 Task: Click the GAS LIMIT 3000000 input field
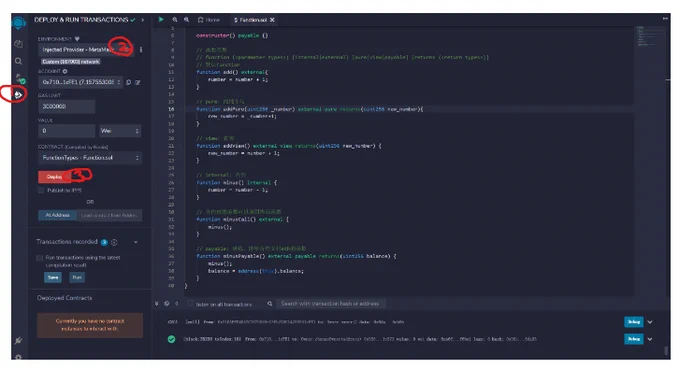point(66,106)
